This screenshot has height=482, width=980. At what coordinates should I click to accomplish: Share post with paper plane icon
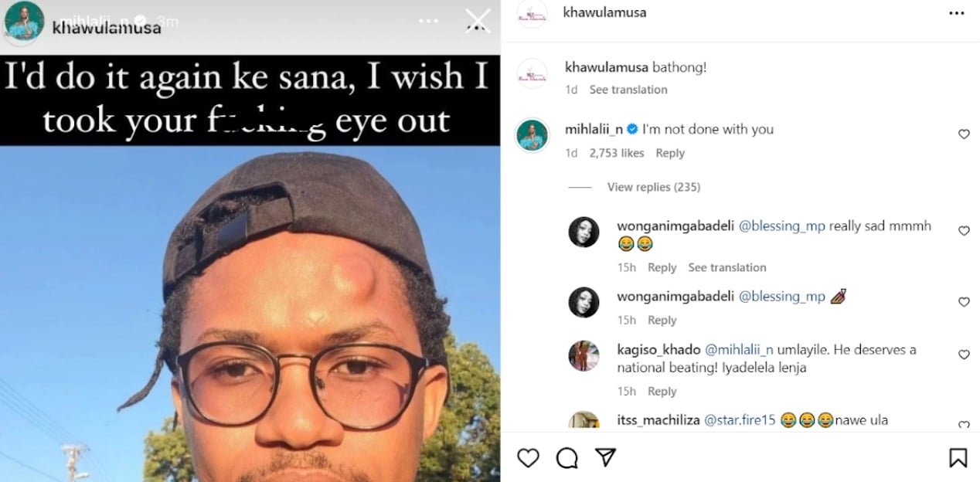point(606,457)
